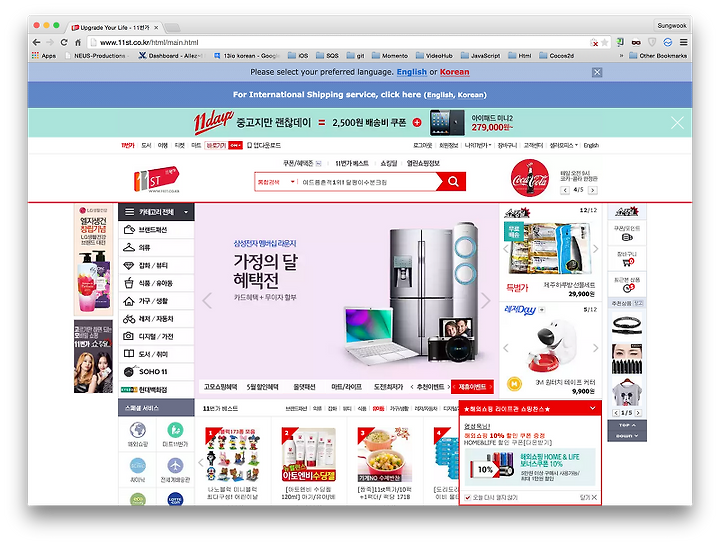Viewport: 720px width, 545px height.
Task: Click the red magnifier search button
Action: pos(453,181)
